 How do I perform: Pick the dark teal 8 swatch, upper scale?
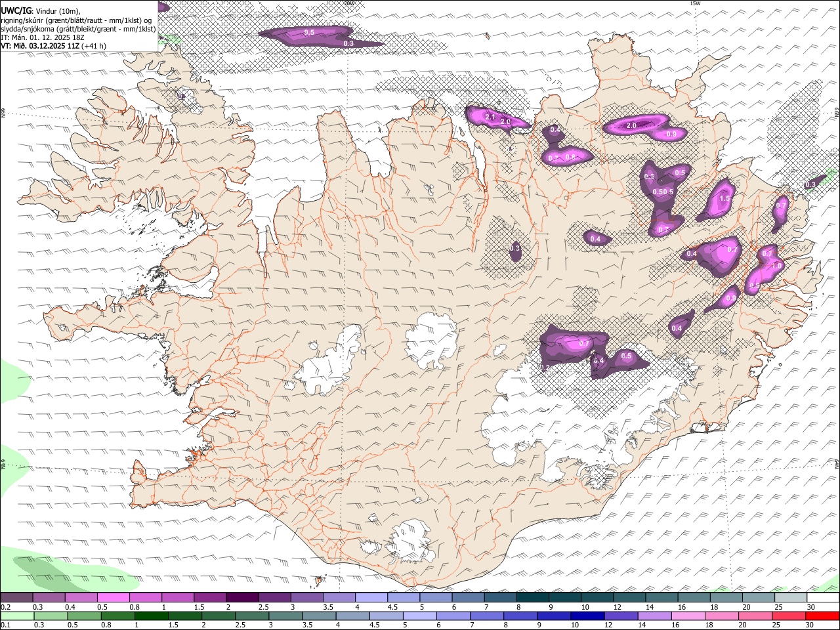click(532, 597)
